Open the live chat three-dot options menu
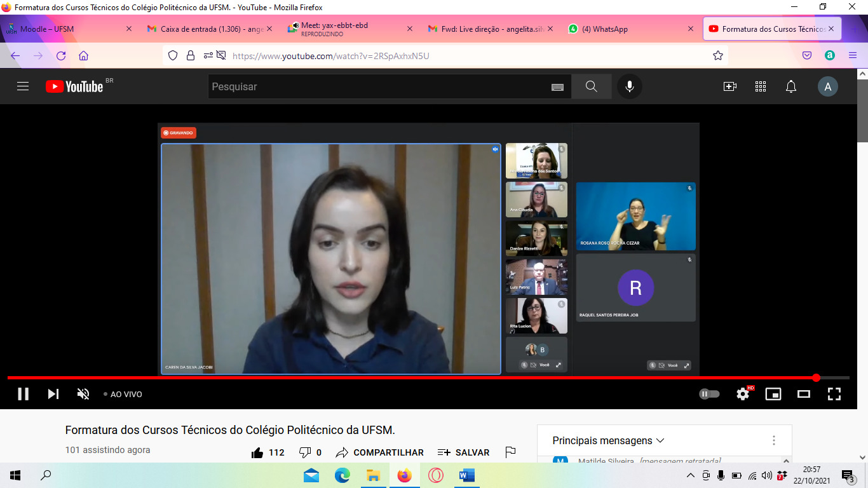 pyautogui.click(x=773, y=440)
